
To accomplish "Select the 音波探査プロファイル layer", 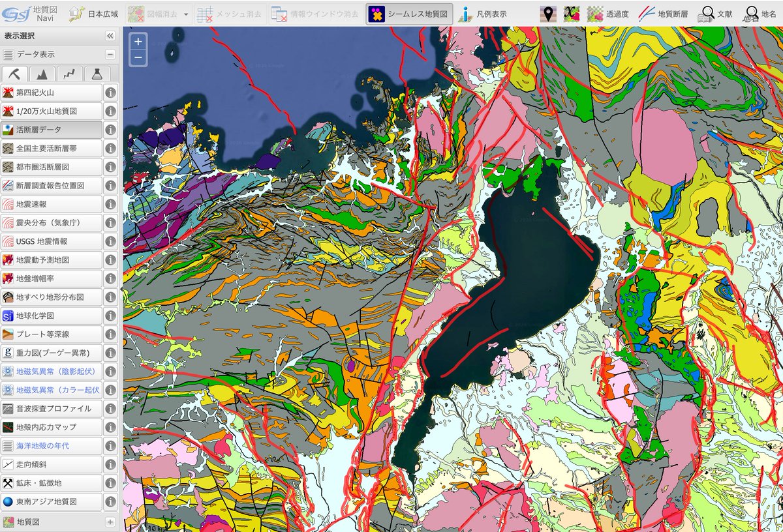I will [x=52, y=409].
